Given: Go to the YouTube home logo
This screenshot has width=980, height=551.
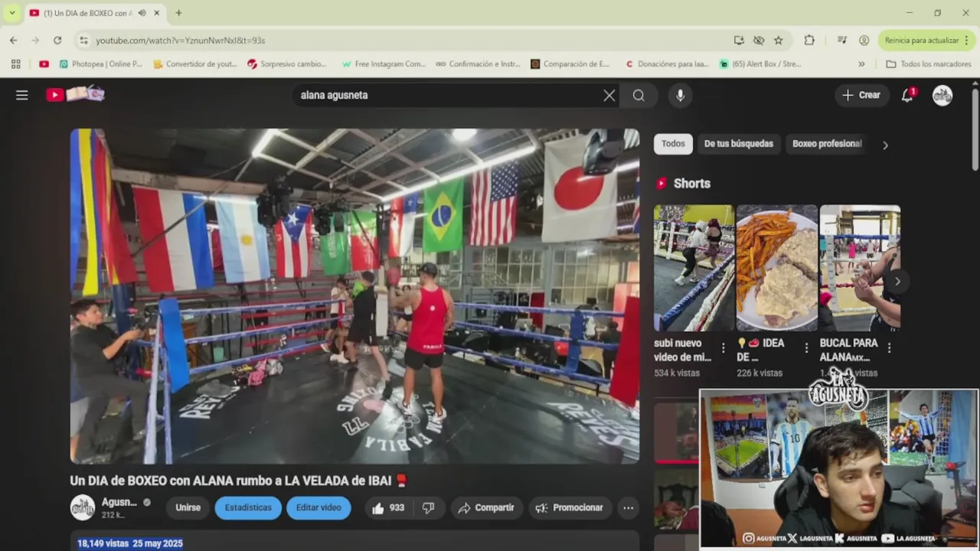Looking at the screenshot, I should click(x=75, y=95).
